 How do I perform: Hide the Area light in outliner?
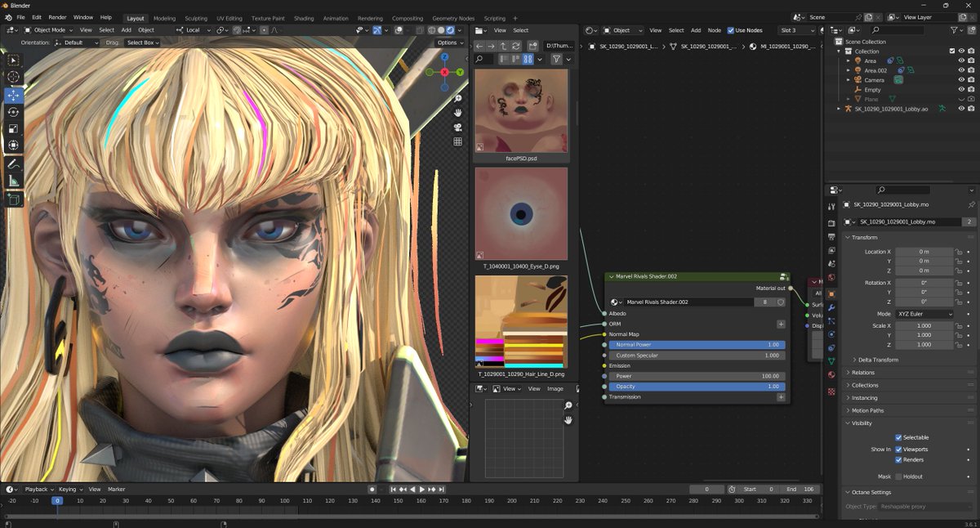point(961,60)
